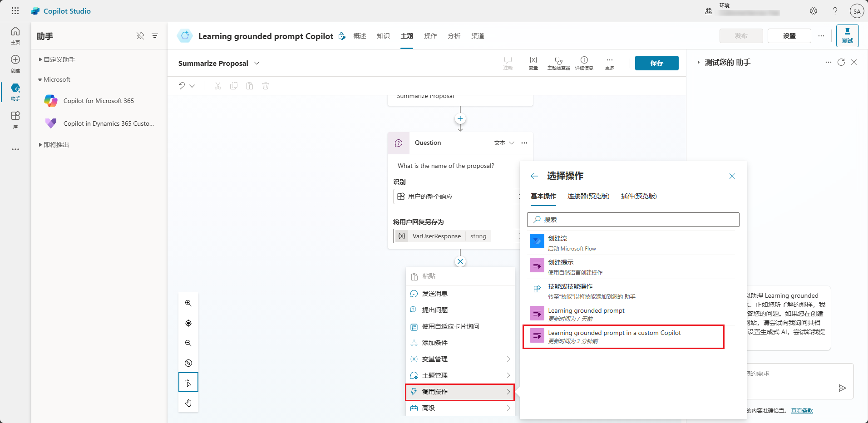Screen dimensions: 868x423
Task: Select the pan hand tool
Action: tap(188, 403)
